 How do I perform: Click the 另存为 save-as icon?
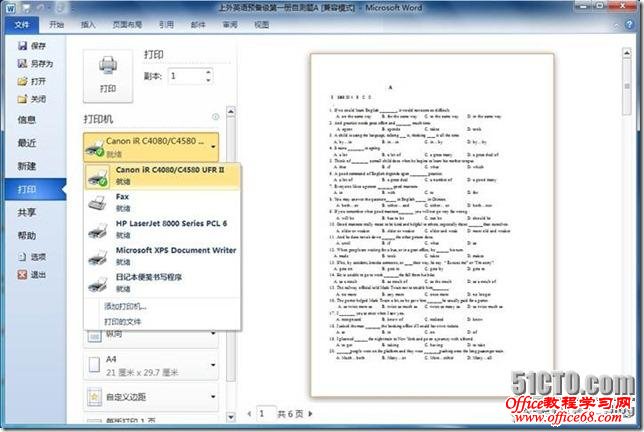point(23,64)
